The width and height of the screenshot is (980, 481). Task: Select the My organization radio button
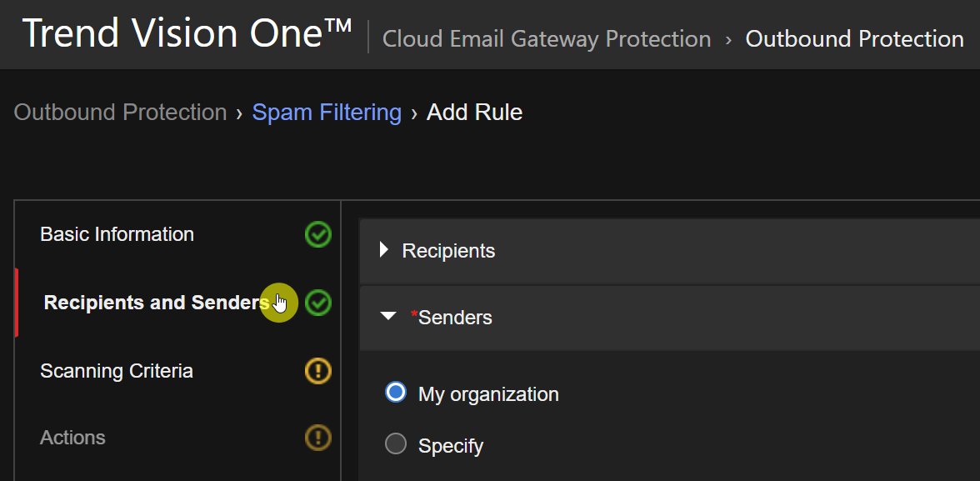(396, 393)
